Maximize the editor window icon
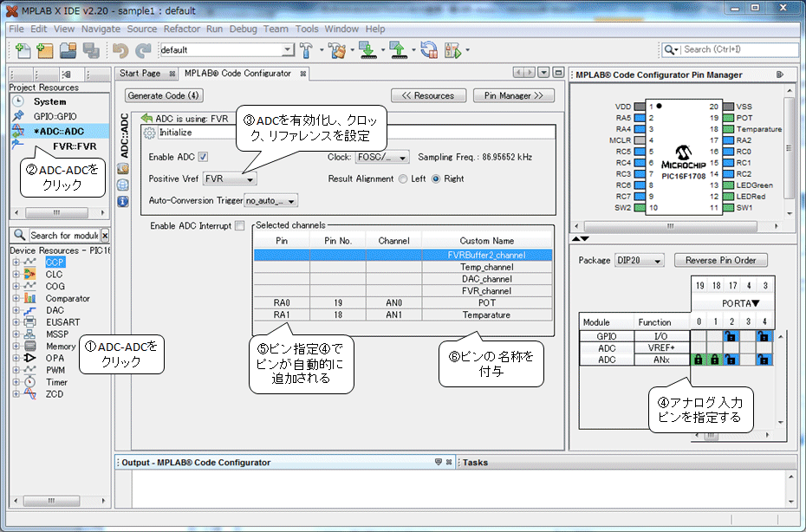 558,73
